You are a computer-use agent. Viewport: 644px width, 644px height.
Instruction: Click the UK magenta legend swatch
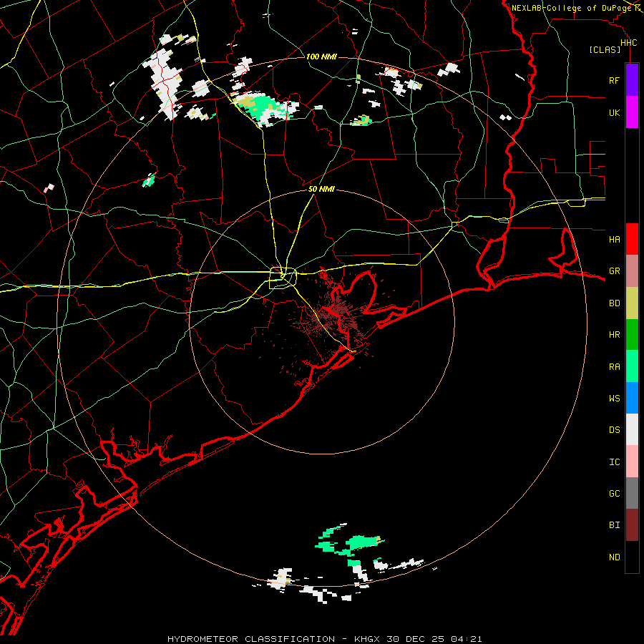(632, 112)
